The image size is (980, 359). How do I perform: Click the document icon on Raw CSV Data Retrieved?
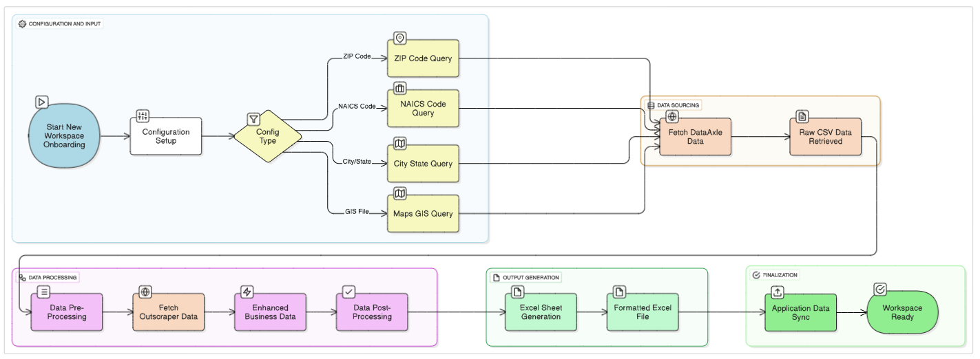802,116
